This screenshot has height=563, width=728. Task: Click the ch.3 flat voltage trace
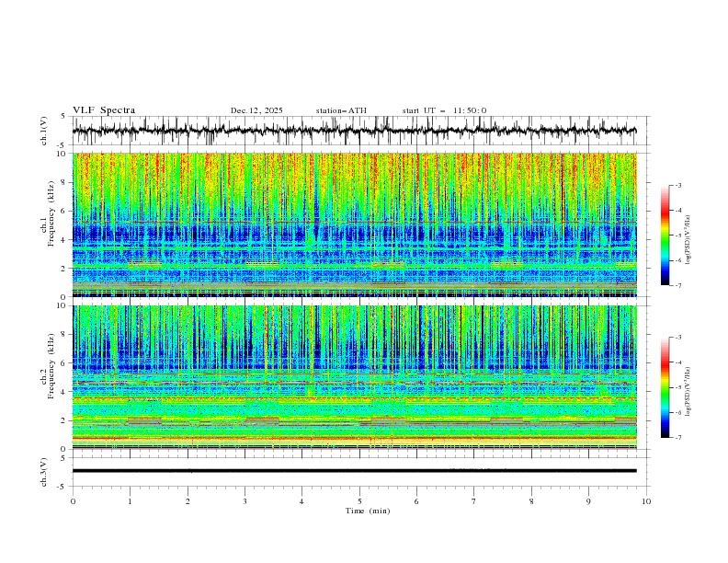pyautogui.click(x=355, y=471)
